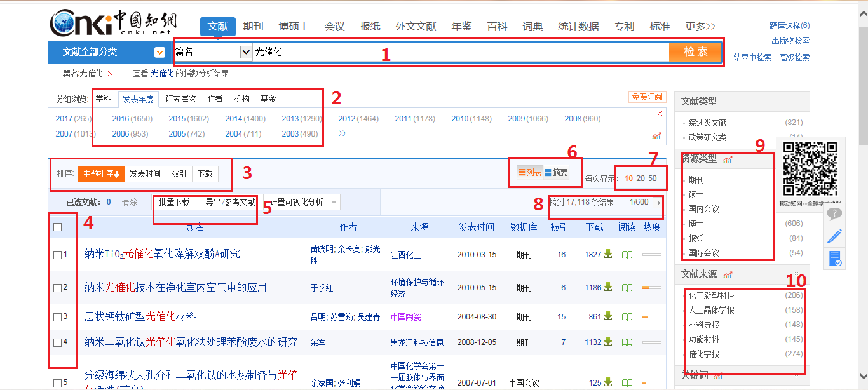Go to next results page arrow

coord(658,203)
